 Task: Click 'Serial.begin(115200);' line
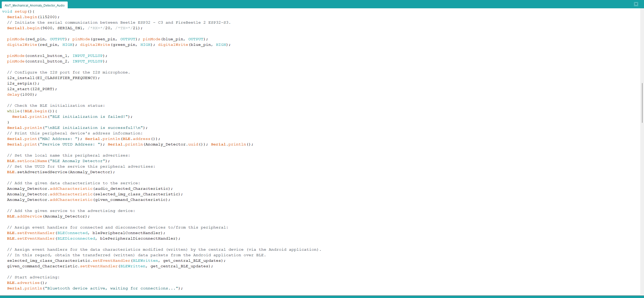point(33,17)
